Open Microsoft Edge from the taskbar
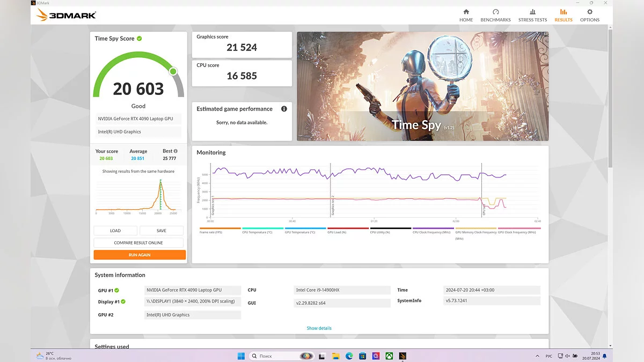 point(349,356)
